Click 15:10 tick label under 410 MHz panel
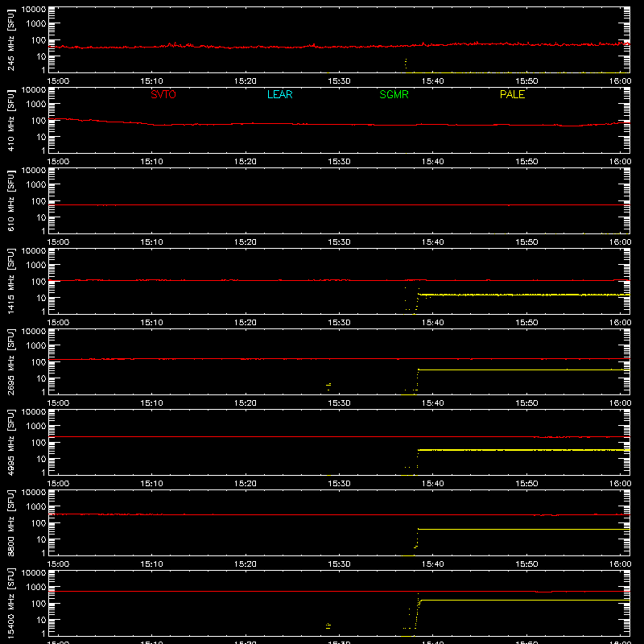 click(151, 162)
